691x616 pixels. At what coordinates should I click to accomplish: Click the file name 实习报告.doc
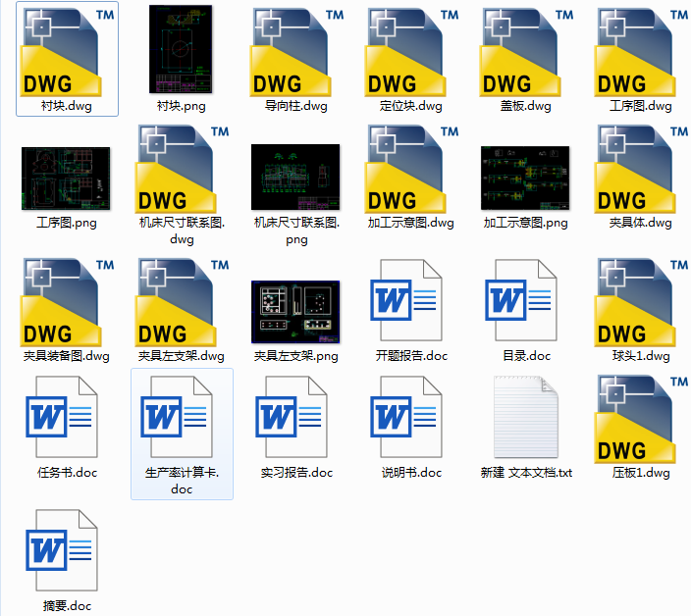[x=296, y=473]
